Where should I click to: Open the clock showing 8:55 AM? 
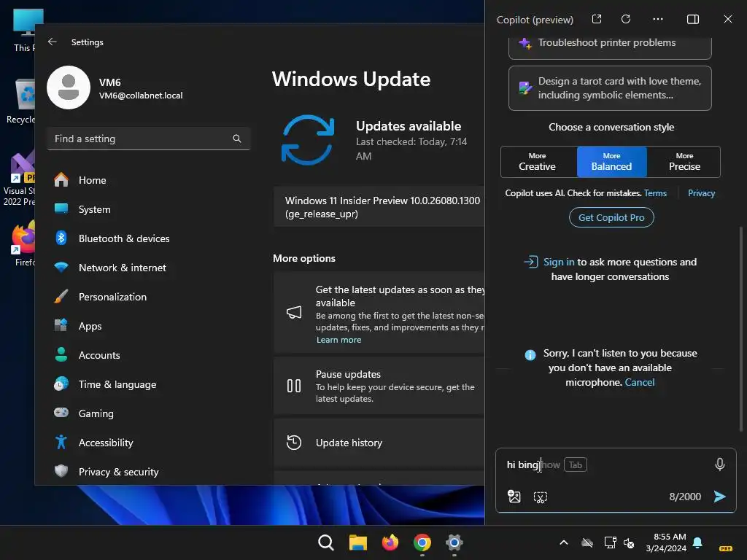[666, 542]
